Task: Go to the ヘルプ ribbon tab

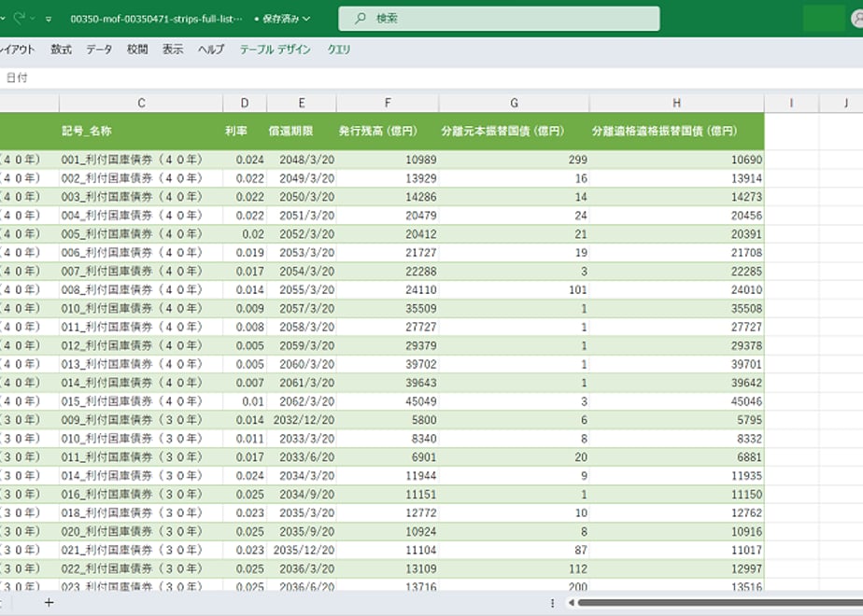Action: 211,49
